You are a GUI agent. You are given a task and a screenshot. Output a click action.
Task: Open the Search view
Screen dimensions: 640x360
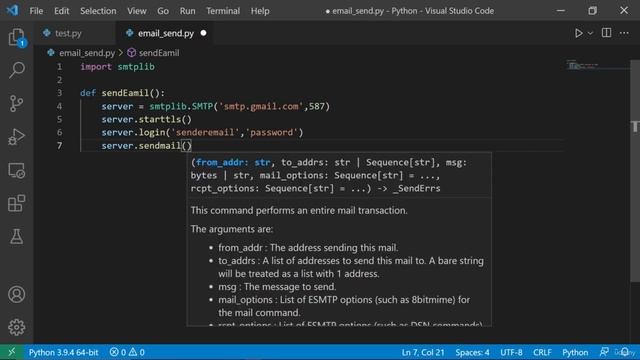click(16, 70)
